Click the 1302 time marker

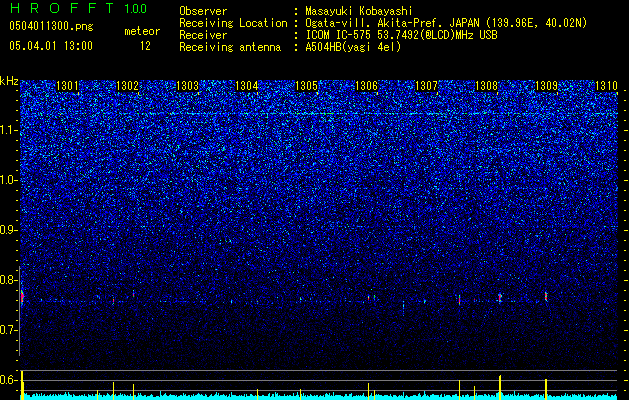pos(127,86)
